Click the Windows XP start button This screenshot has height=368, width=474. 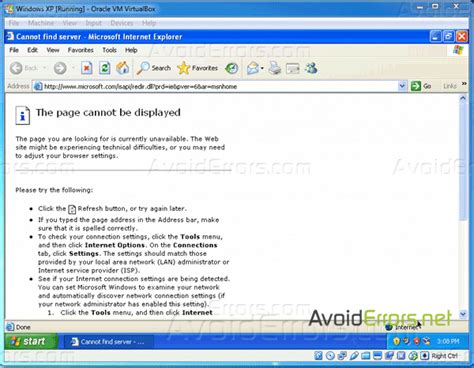click(31, 341)
